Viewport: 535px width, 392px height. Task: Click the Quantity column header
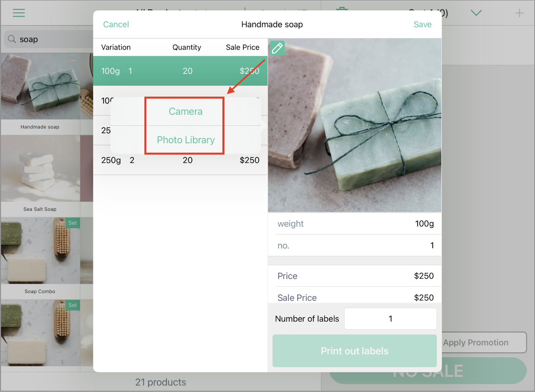pyautogui.click(x=187, y=47)
